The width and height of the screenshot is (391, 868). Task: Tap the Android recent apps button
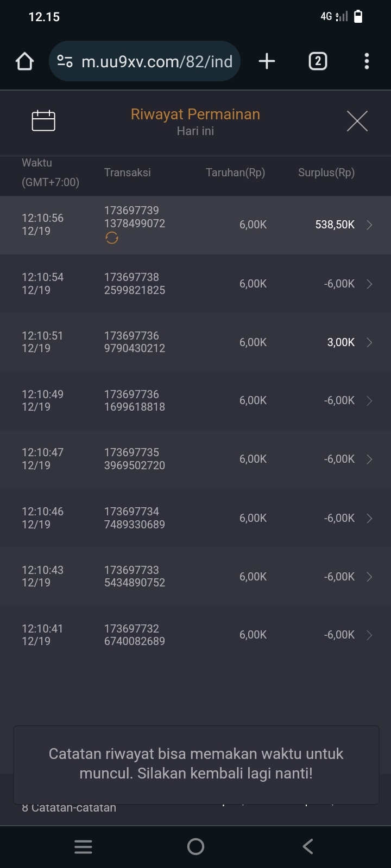[x=83, y=847]
